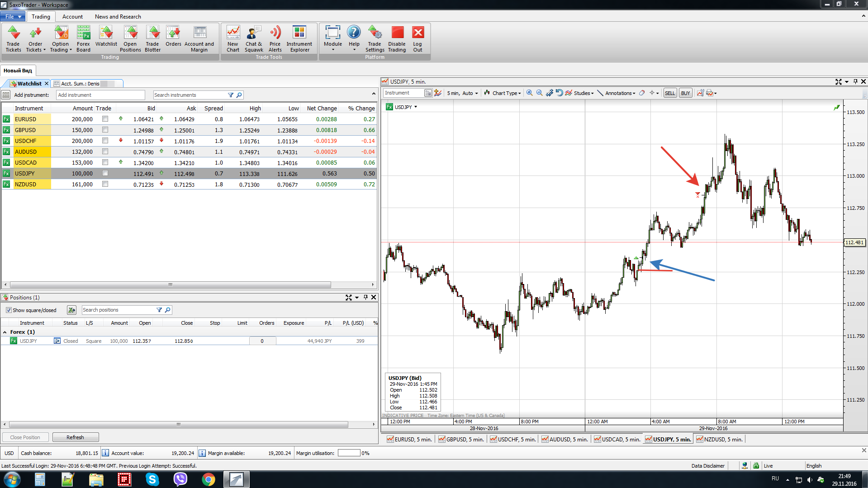Click Disable Trading
This screenshot has width=868, height=488.
(397, 39)
